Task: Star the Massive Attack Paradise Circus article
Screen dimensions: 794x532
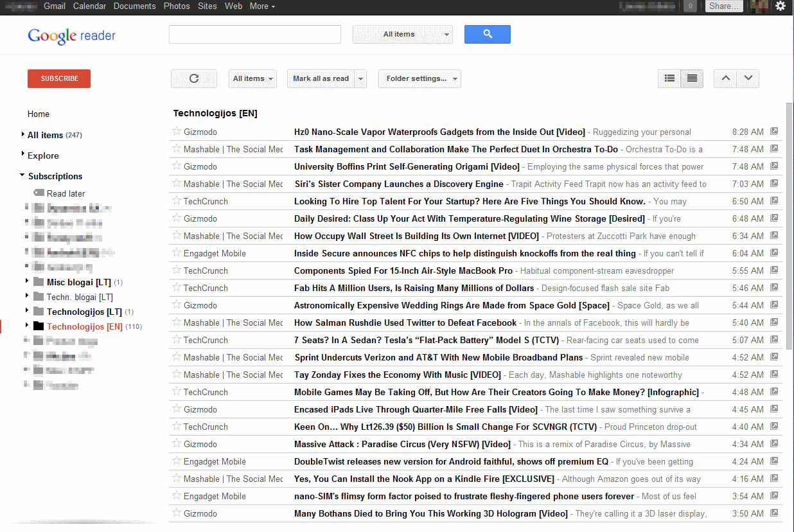Action: 177,443
